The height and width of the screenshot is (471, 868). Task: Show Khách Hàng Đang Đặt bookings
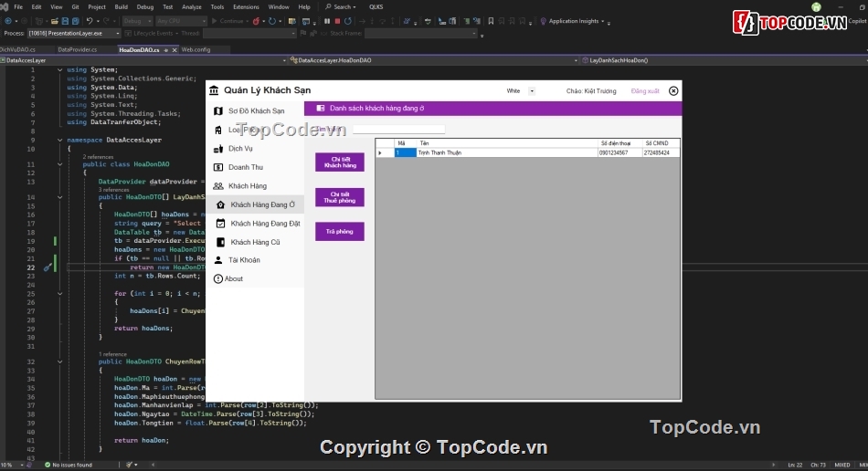tap(265, 224)
